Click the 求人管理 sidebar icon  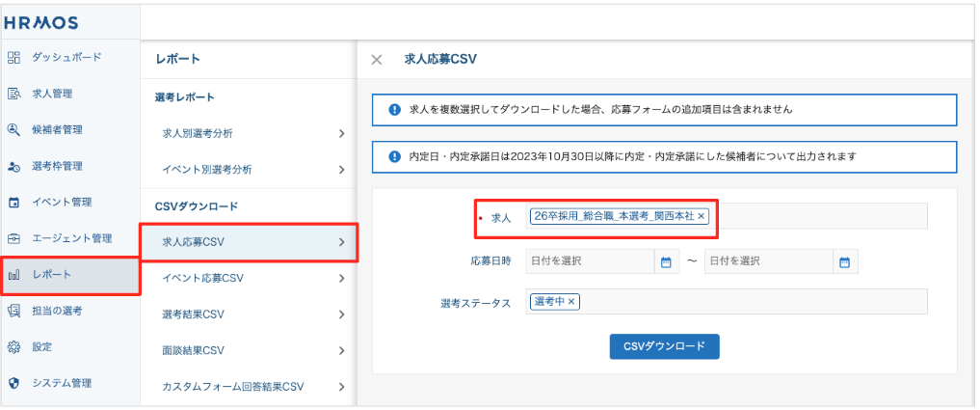click(x=13, y=94)
